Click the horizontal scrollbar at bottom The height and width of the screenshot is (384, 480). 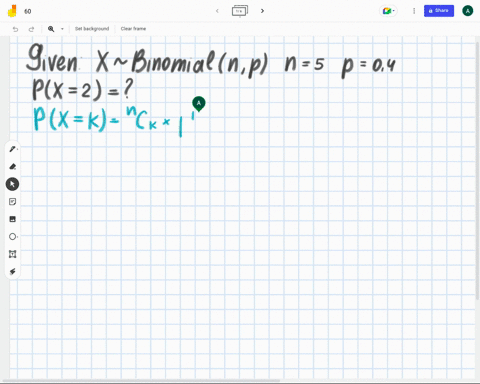pyautogui.click(x=142, y=380)
